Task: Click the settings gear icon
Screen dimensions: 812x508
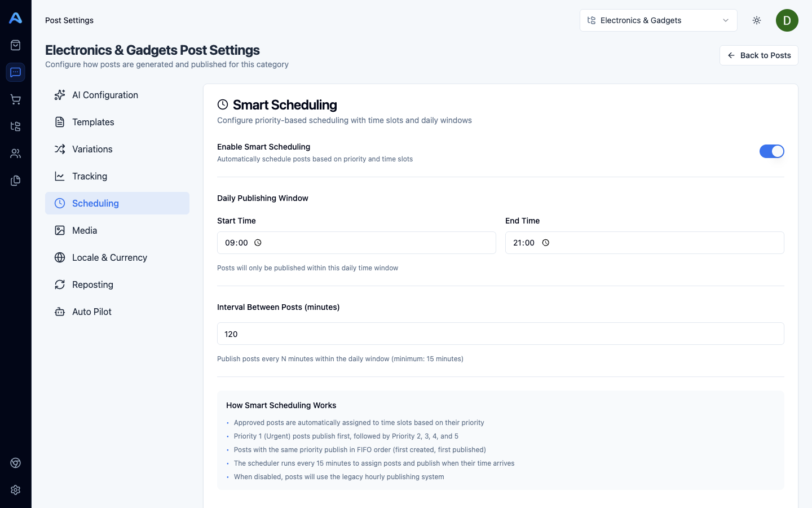Action: pyautogui.click(x=16, y=490)
